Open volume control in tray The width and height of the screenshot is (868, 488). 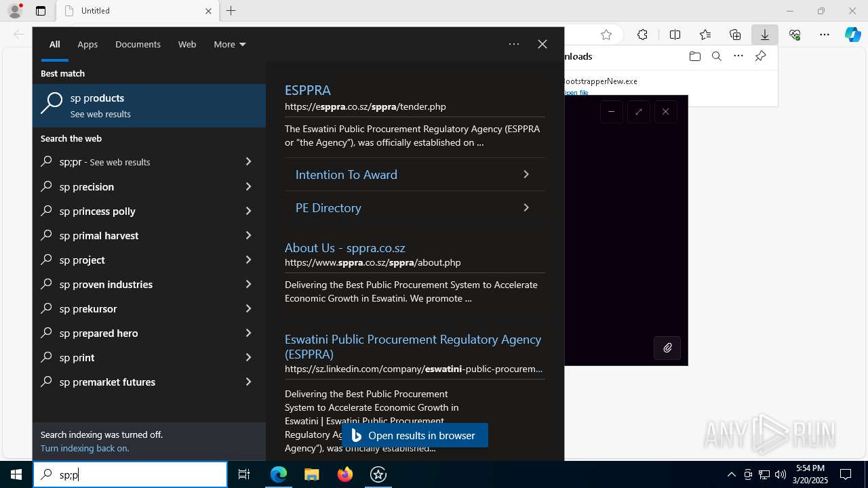tap(781, 474)
